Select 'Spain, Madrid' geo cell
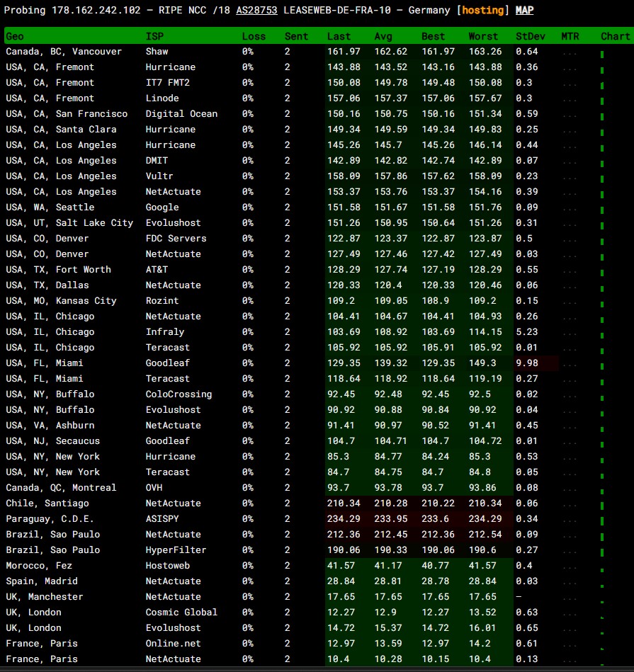The height and width of the screenshot is (672, 634). point(42,581)
